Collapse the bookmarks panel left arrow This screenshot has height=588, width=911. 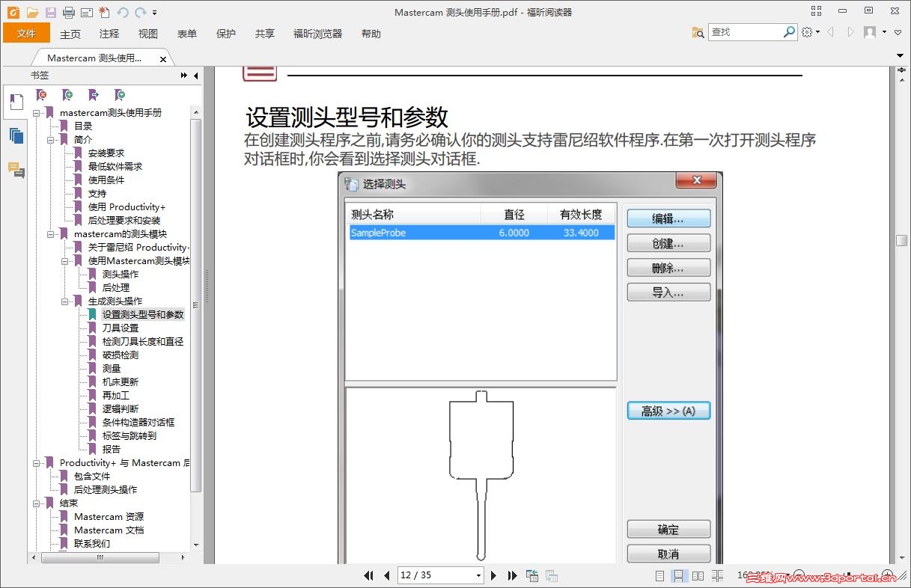195,76
